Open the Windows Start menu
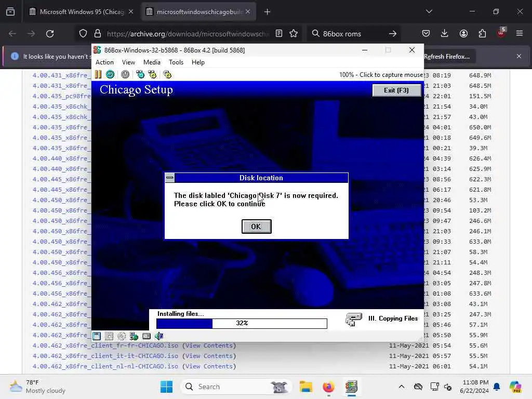The image size is (532, 399). 166,387
